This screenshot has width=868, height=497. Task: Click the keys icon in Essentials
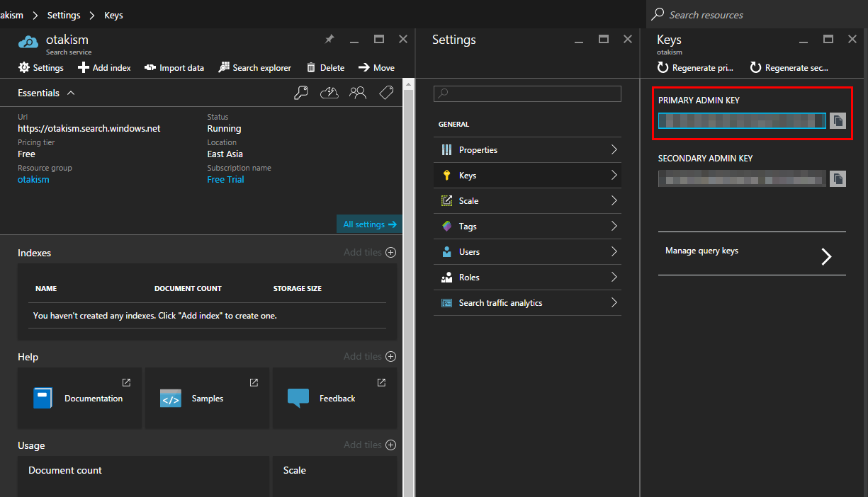pyautogui.click(x=301, y=93)
